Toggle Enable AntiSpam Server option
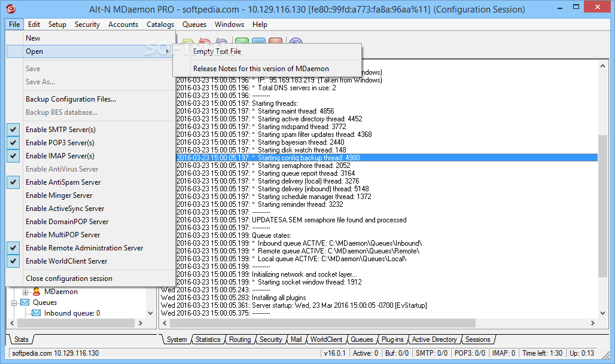615x364 pixels. [90, 182]
